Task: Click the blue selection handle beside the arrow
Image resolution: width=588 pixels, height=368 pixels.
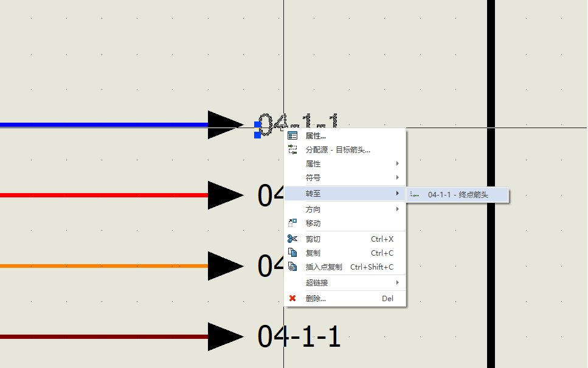Action: point(257,126)
